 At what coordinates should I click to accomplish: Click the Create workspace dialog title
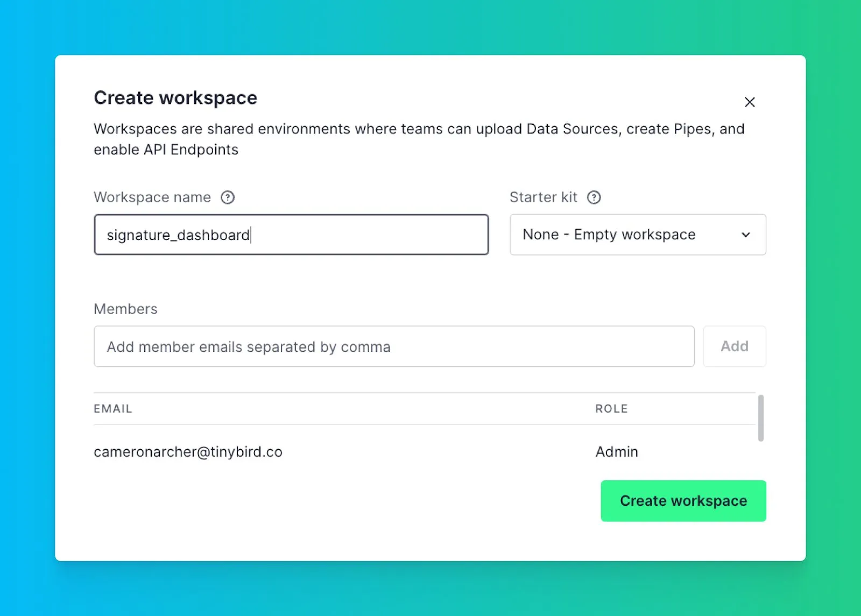175,98
